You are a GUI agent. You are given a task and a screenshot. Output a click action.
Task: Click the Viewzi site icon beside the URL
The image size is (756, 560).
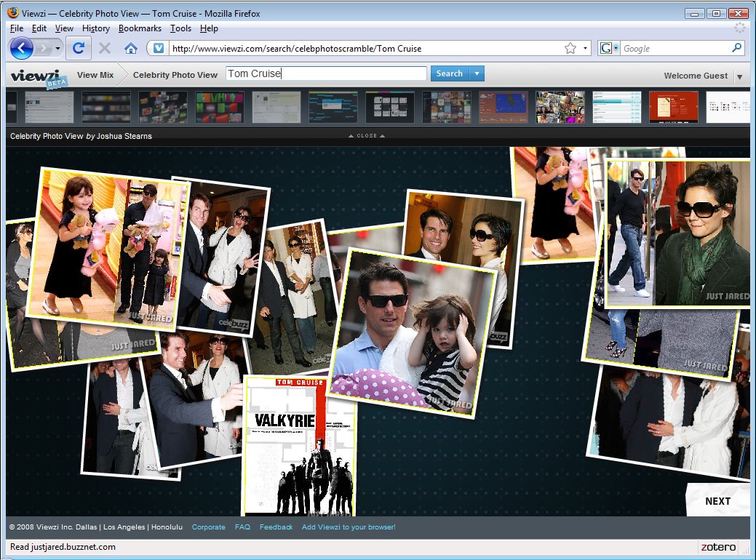click(158, 48)
